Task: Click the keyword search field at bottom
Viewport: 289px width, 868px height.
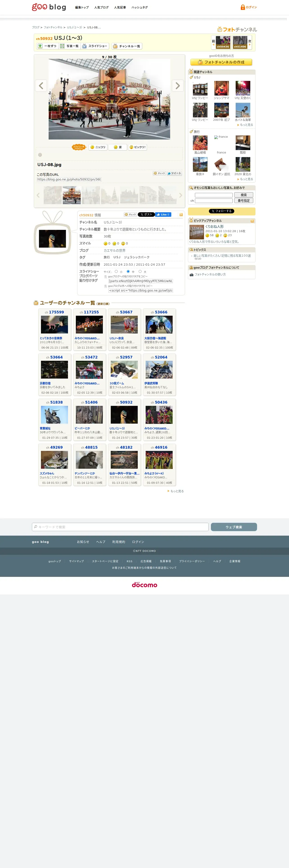Action: pyautogui.click(x=120, y=527)
